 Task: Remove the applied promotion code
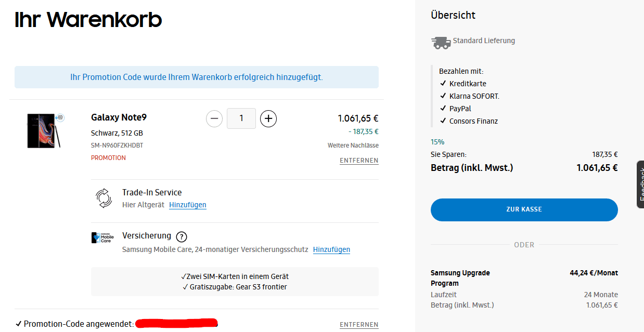[x=359, y=325]
